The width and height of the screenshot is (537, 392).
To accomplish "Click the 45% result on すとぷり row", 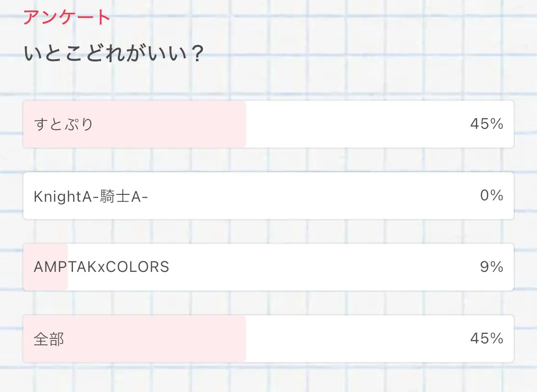I will tap(487, 124).
